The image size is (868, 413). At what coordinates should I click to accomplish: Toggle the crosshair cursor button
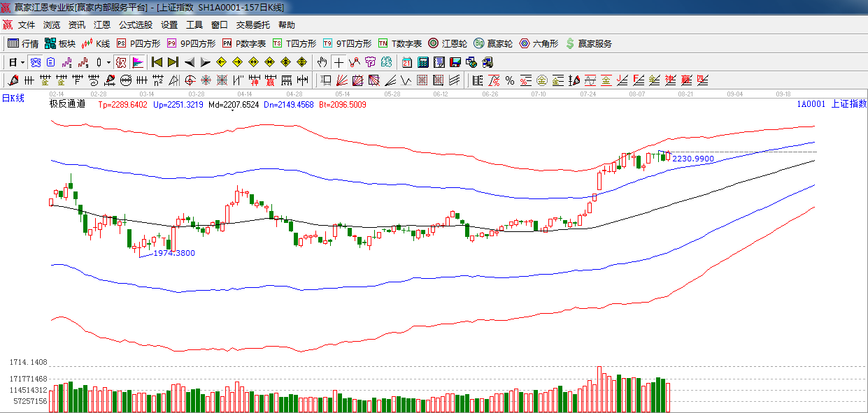[339, 62]
